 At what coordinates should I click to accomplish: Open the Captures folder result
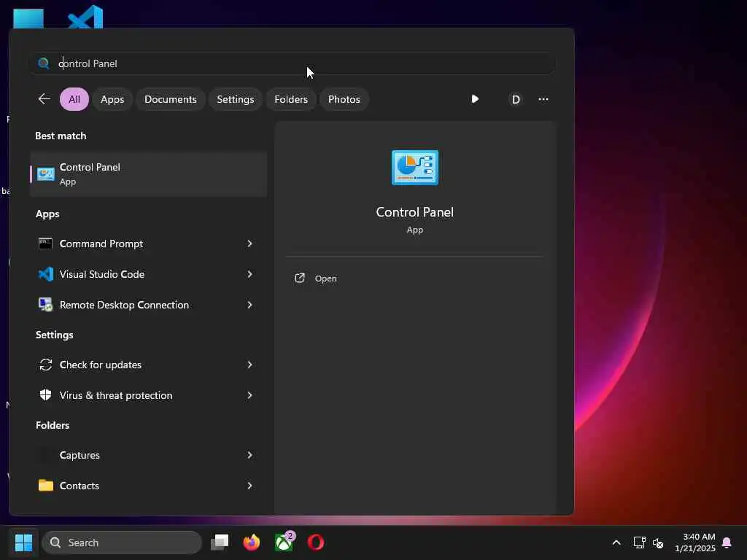pyautogui.click(x=148, y=455)
